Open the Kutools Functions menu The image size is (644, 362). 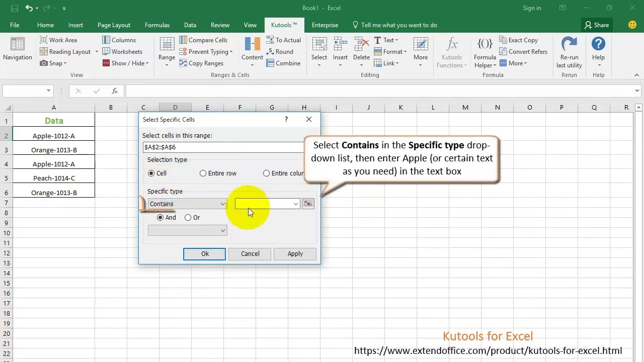pyautogui.click(x=452, y=52)
